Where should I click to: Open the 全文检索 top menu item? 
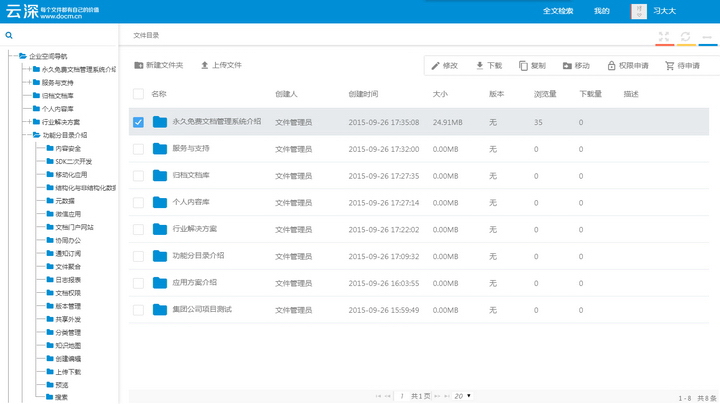[x=558, y=11]
